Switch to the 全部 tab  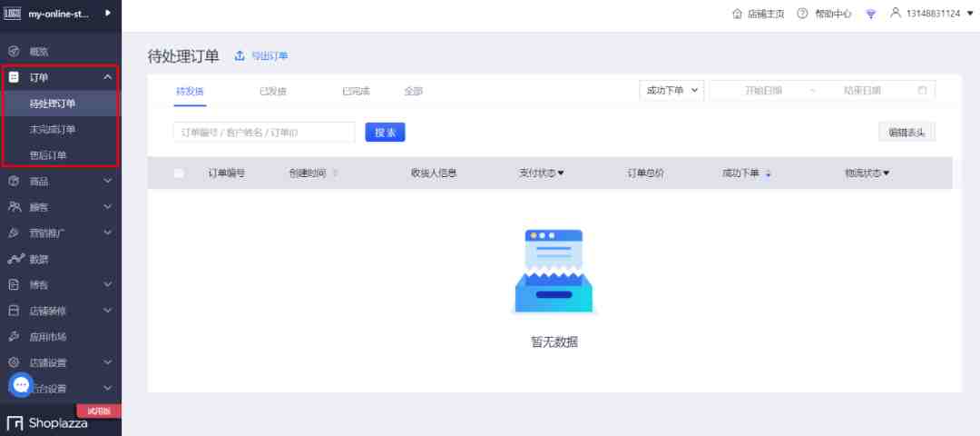[413, 92]
